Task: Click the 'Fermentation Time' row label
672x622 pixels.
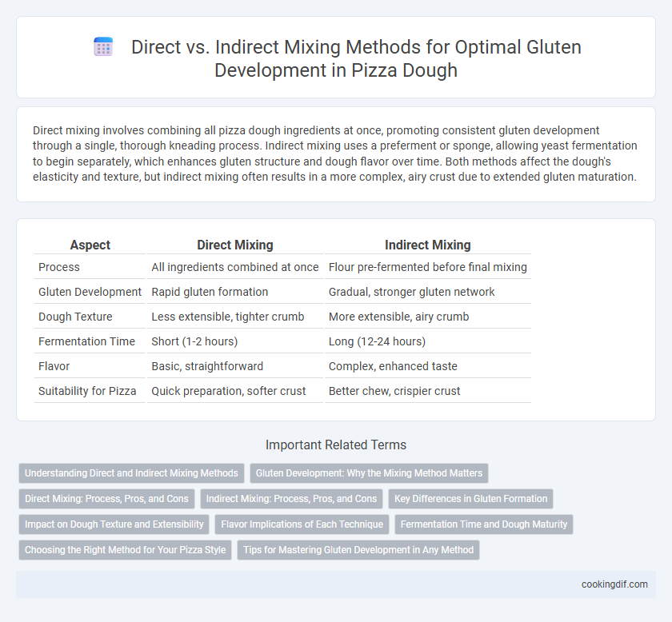Action: click(x=86, y=341)
